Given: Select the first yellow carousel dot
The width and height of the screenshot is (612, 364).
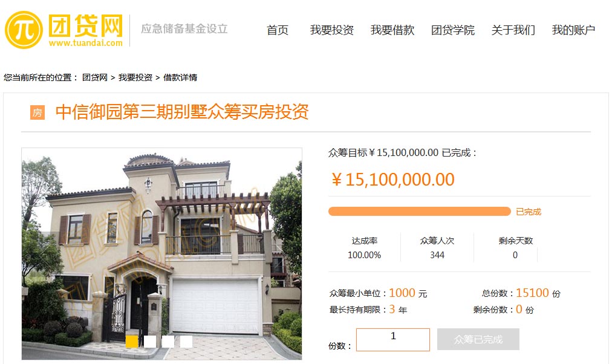Looking at the screenshot, I should point(132,342).
